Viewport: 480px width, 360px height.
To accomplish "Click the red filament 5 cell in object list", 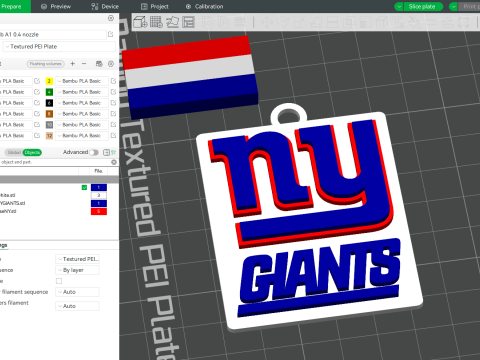I will point(99,211).
